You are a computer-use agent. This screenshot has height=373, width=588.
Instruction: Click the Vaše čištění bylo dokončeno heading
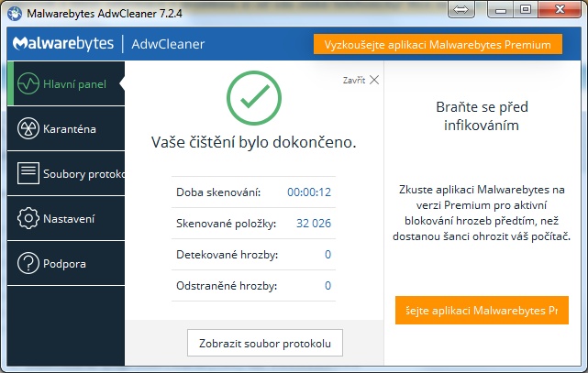pyautogui.click(x=253, y=142)
